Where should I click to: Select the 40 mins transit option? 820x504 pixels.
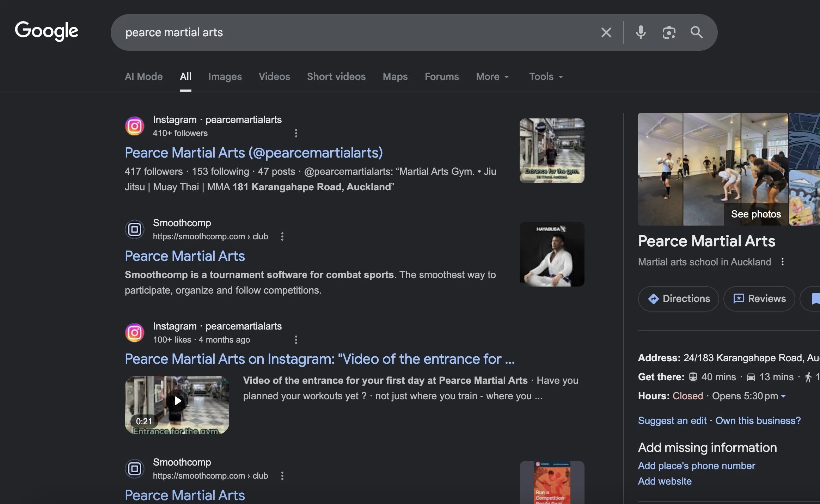(712, 377)
